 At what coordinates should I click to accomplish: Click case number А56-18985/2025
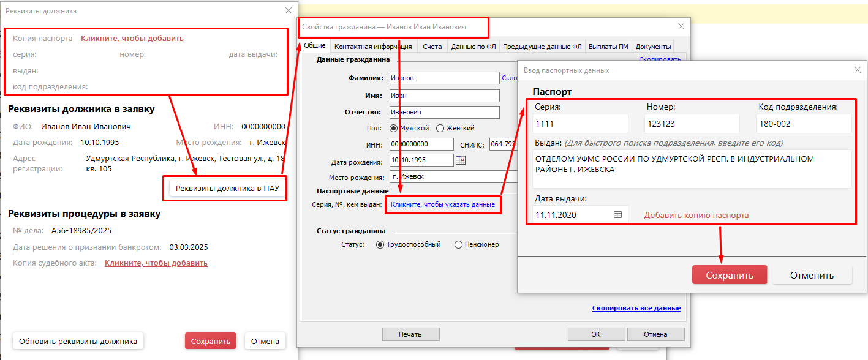click(81, 231)
